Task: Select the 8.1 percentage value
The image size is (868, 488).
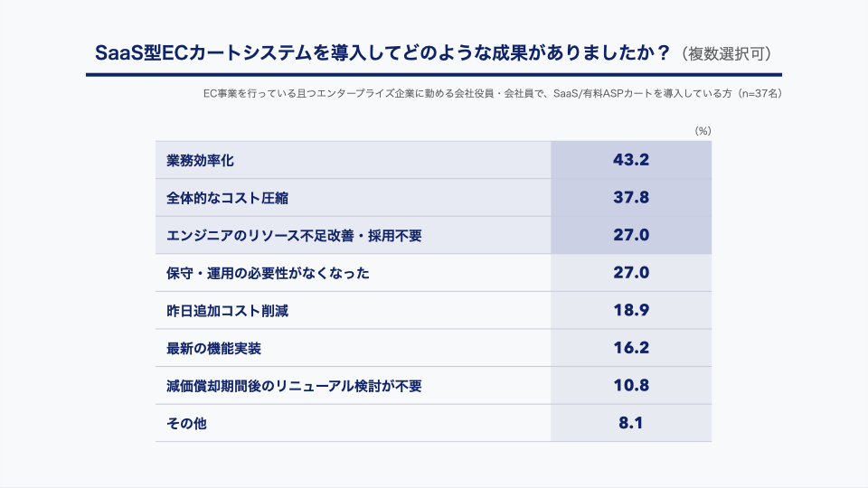Action: (631, 423)
